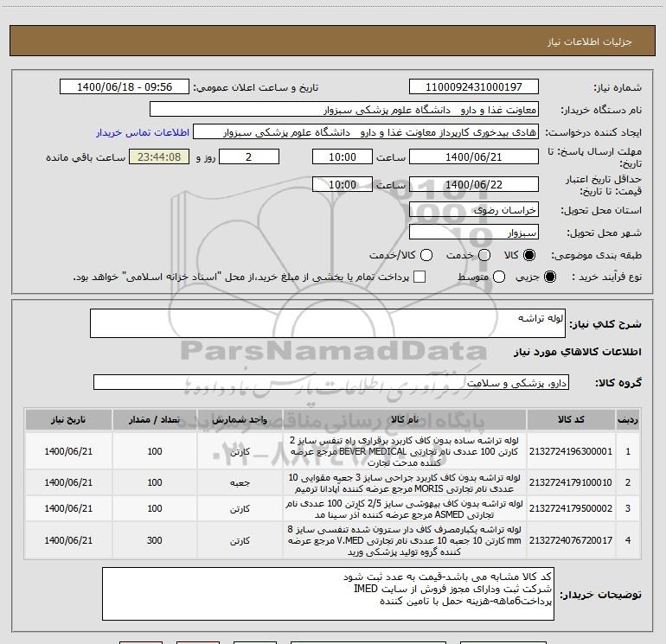Click the BEVER MEDICAL product name cell

405,451
